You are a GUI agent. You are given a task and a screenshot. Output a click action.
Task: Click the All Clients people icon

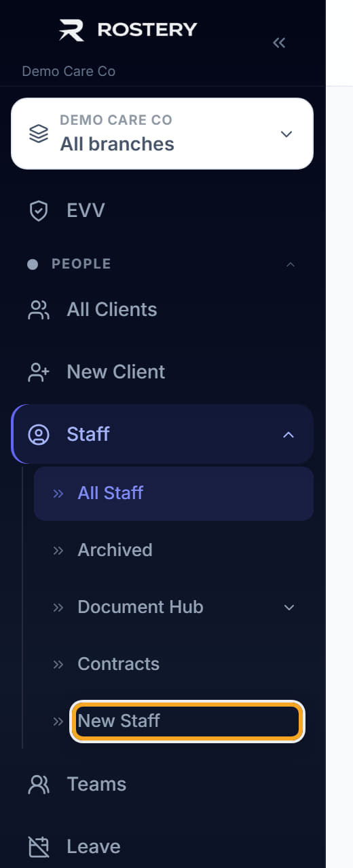pyautogui.click(x=39, y=310)
